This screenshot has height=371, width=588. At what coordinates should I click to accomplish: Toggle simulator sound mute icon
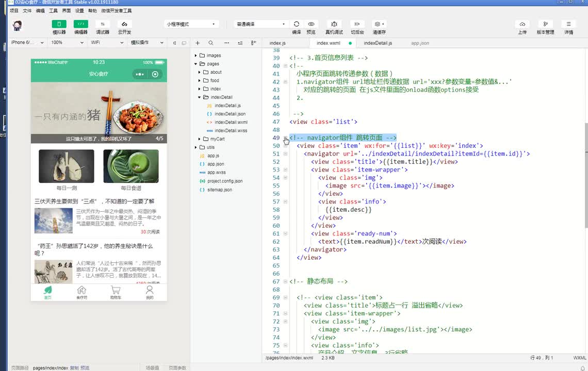pyautogui.click(x=174, y=43)
